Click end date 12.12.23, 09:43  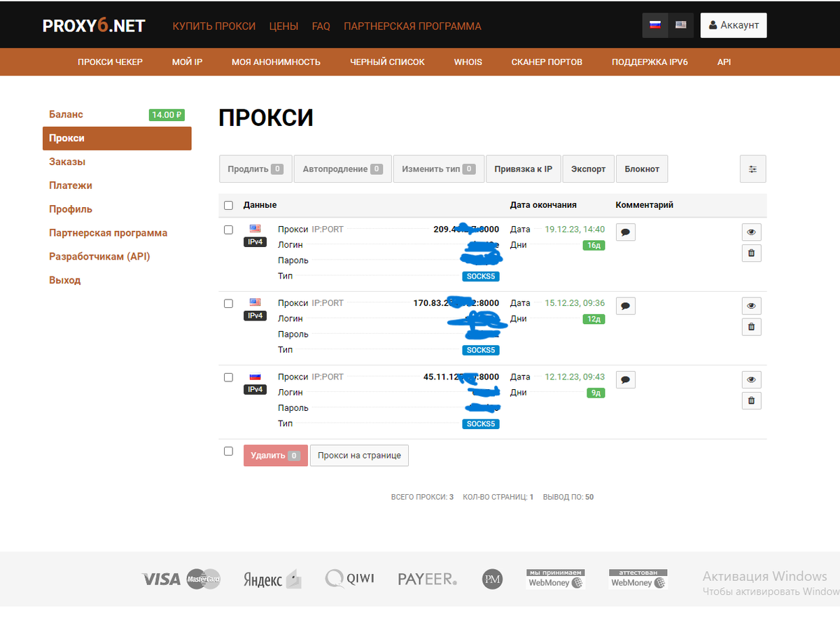[x=575, y=377]
